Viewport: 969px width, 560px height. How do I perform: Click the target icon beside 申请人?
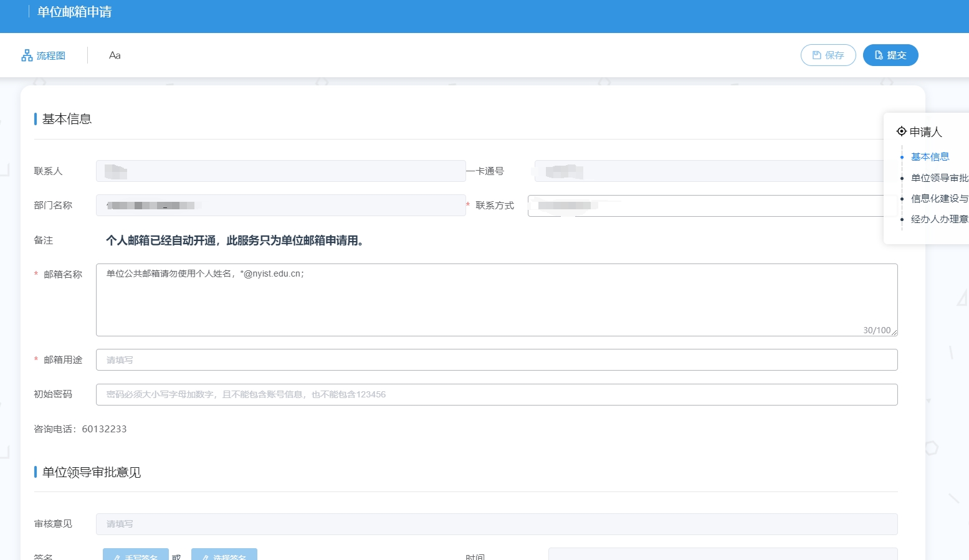click(901, 131)
